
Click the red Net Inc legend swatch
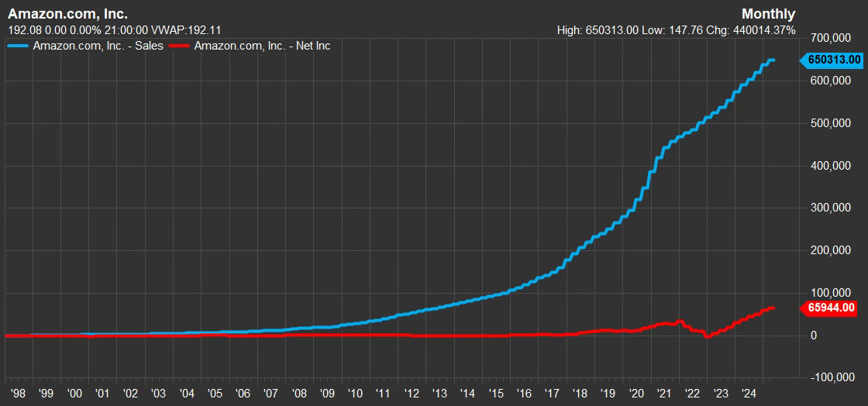179,46
